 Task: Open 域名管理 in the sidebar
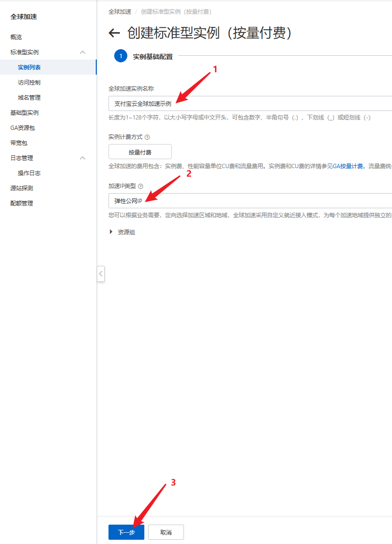(29, 98)
